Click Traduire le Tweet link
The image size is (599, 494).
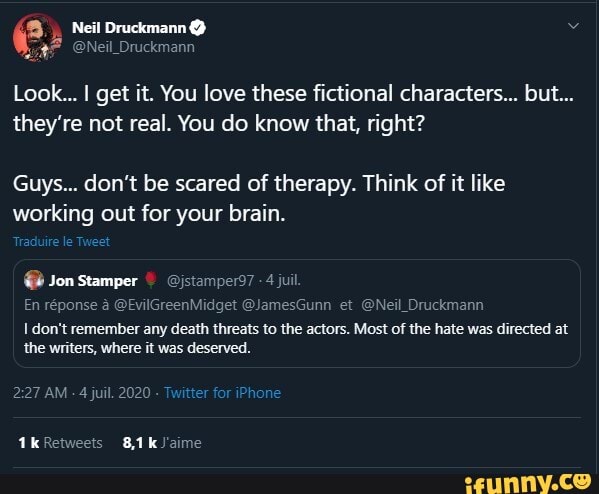pos(62,241)
